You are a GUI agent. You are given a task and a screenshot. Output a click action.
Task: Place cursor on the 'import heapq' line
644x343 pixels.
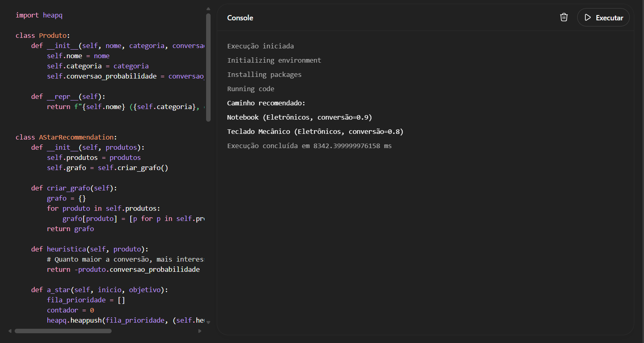point(39,15)
